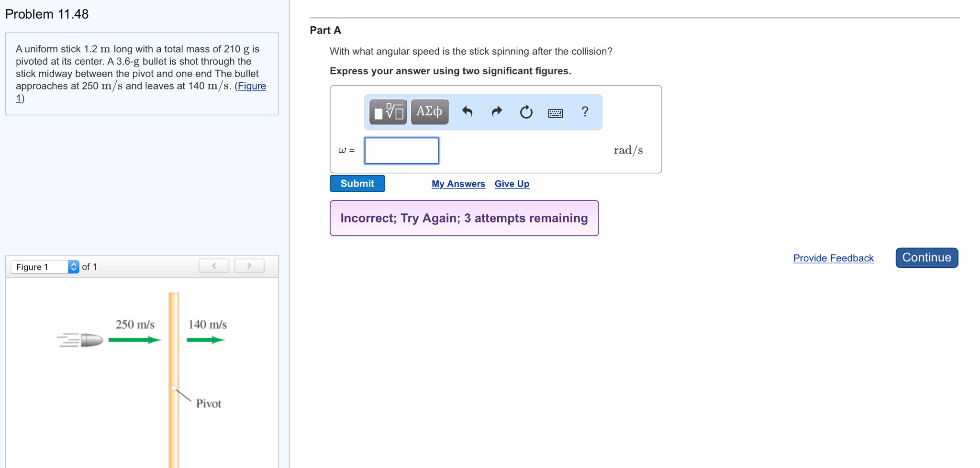Undo the last answer edit
980x468 pixels.
click(468, 112)
